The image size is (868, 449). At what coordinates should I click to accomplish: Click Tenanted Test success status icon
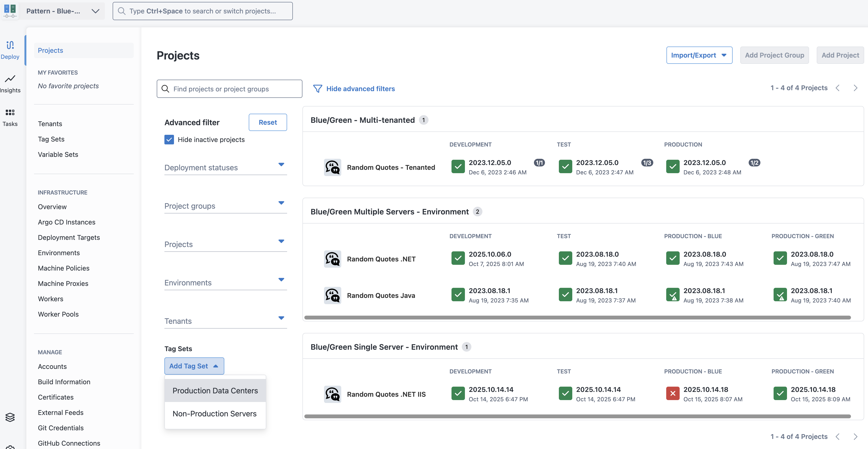pyautogui.click(x=565, y=166)
